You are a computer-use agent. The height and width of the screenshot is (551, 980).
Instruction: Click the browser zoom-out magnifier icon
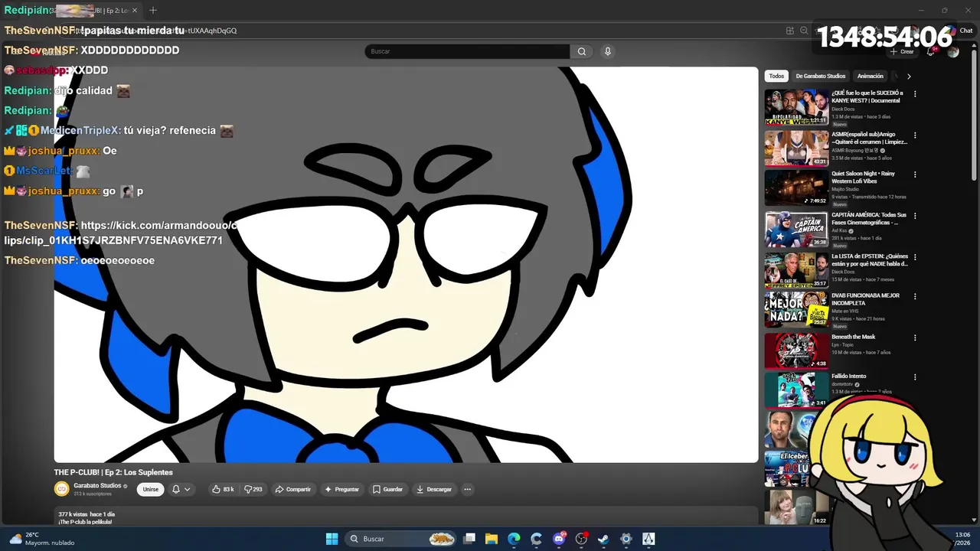pyautogui.click(x=804, y=31)
